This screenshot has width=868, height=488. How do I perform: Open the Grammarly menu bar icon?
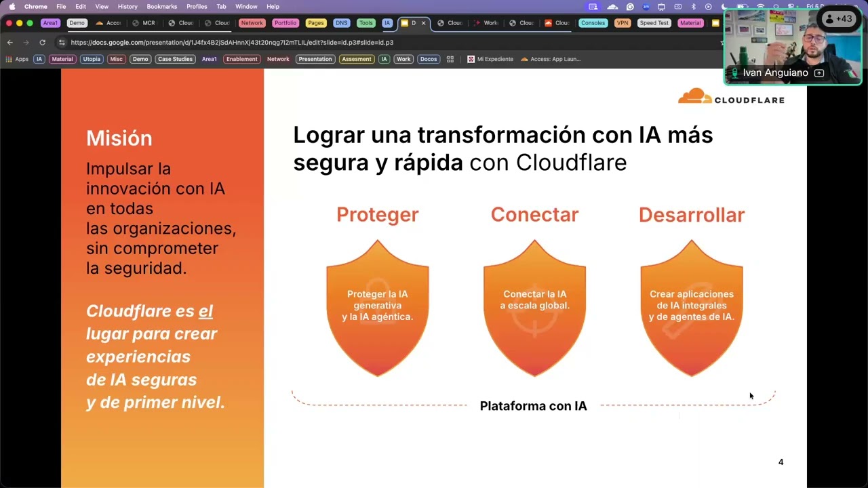coord(630,6)
